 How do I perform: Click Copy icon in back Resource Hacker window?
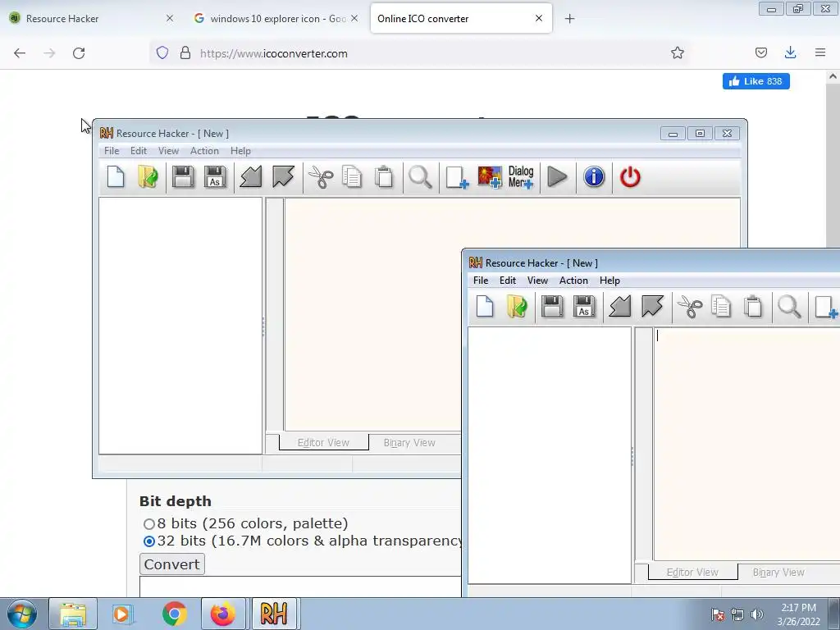pos(352,177)
